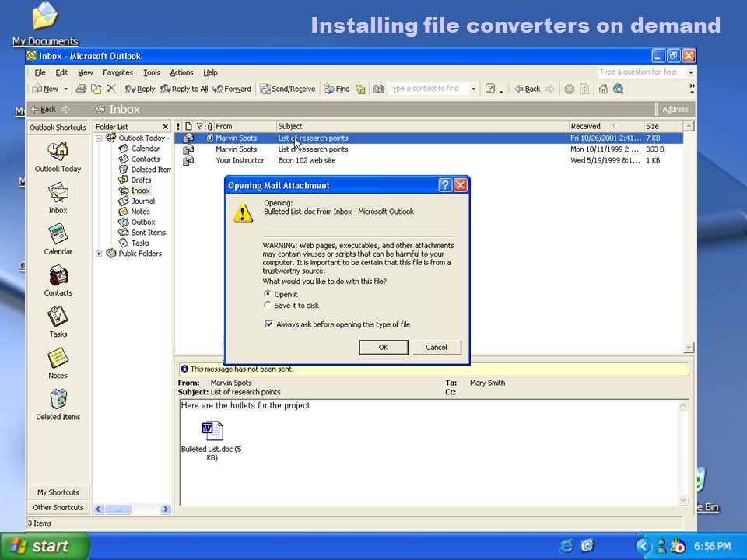Open the View menu

86,72
